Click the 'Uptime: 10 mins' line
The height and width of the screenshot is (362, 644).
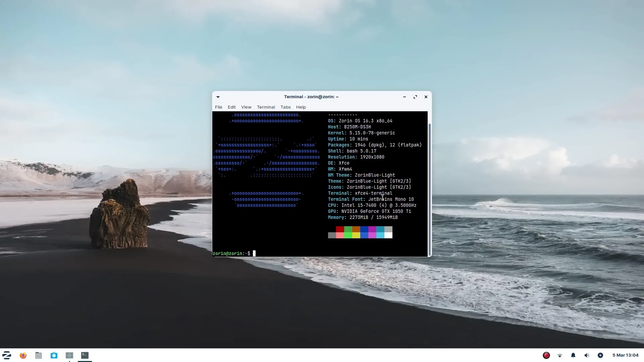click(x=348, y=139)
